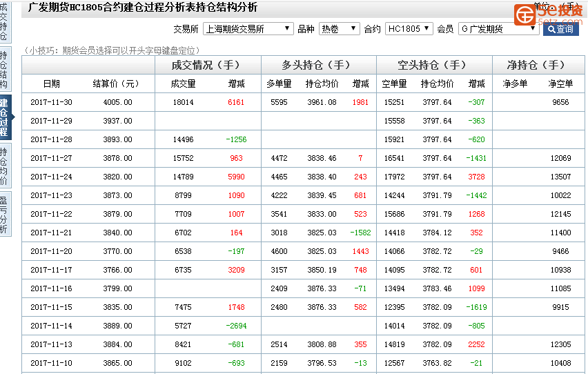The height and width of the screenshot is (374, 588).
Task: Select the 2017-11-24 date cell
Action: click(x=51, y=177)
